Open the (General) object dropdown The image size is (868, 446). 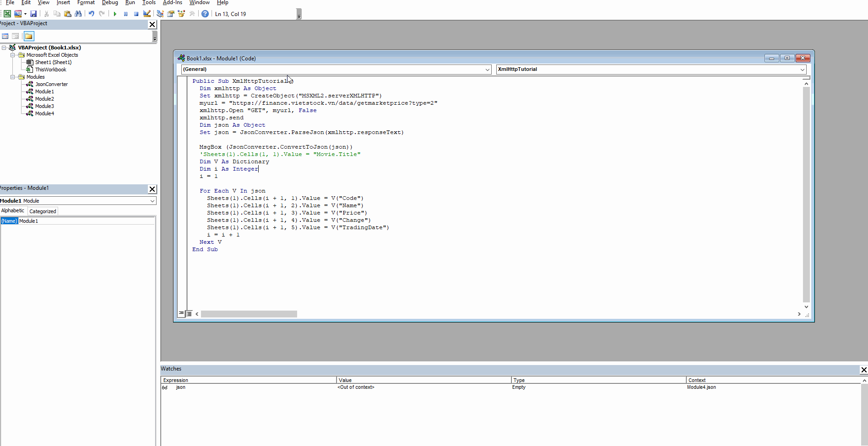(x=488, y=70)
